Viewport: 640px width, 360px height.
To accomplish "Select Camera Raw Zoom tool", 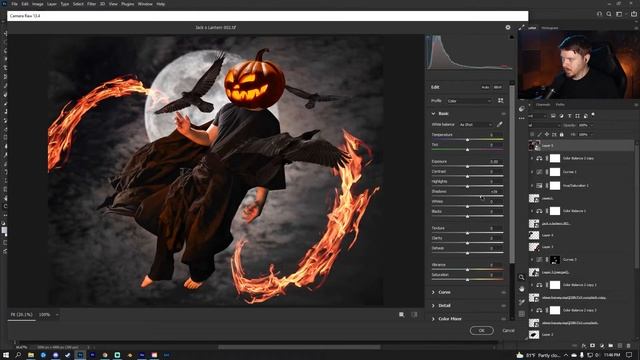I will click(x=521, y=277).
